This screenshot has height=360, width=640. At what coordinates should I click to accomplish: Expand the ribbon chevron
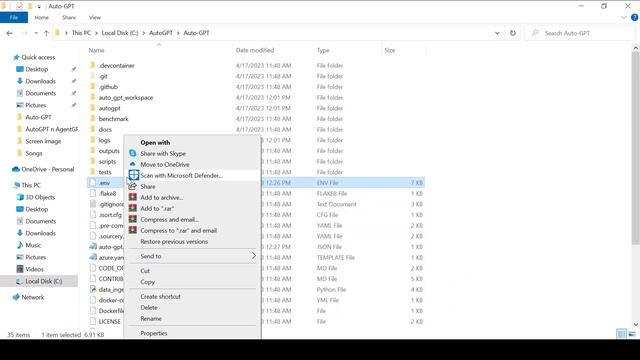point(624,18)
